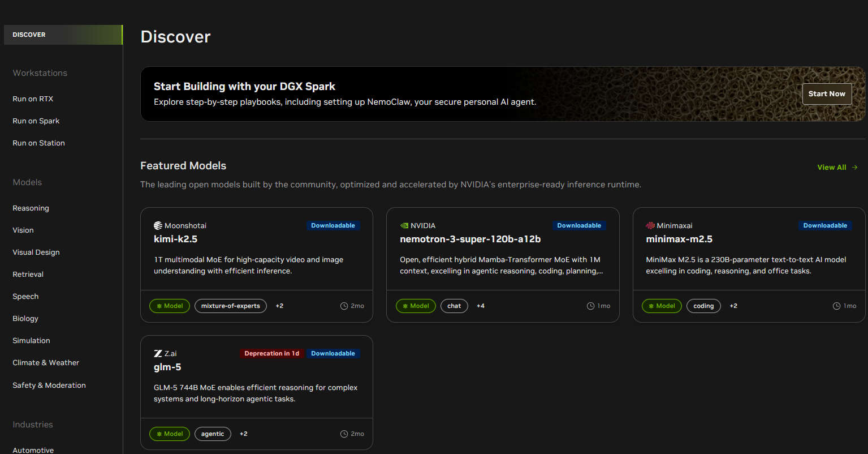Click the Downloadable badge on minimax-m2.5 card
The width and height of the screenshot is (868, 454).
pyautogui.click(x=826, y=226)
